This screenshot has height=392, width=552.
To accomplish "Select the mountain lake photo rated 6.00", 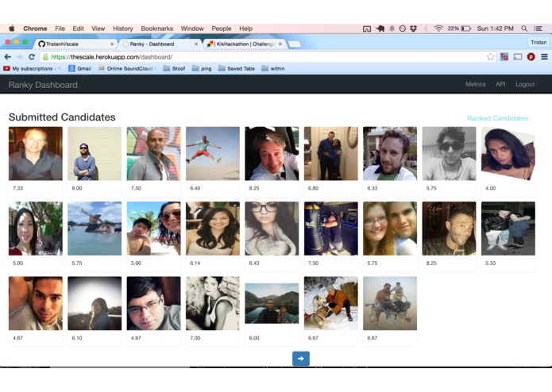I will click(x=272, y=303).
